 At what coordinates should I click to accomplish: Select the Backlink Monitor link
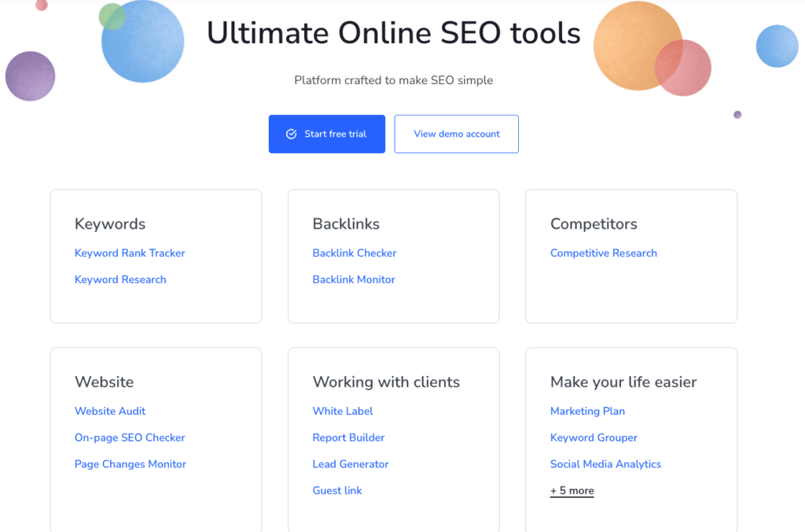coord(354,280)
